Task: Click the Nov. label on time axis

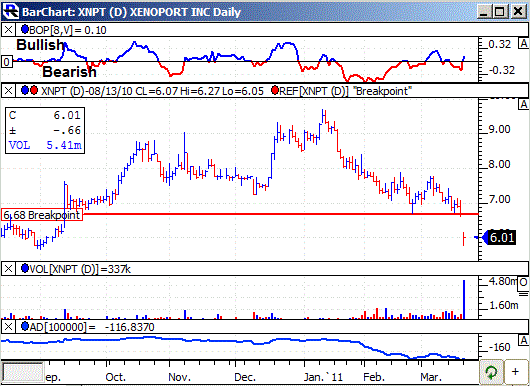Action: (x=179, y=377)
